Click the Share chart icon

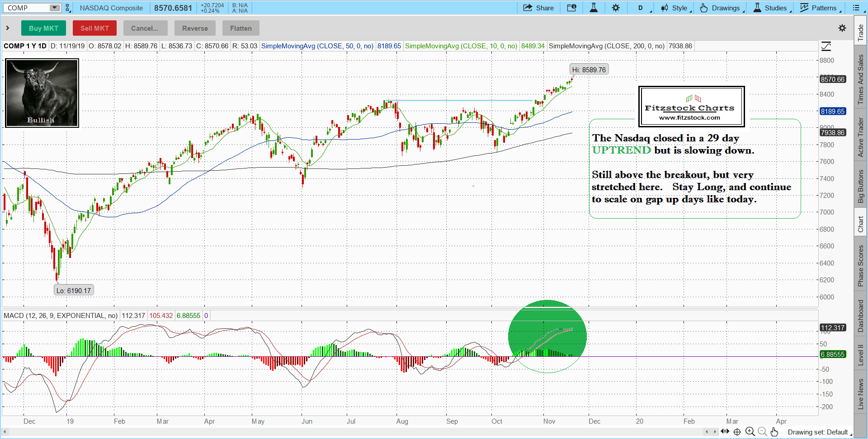(538, 8)
